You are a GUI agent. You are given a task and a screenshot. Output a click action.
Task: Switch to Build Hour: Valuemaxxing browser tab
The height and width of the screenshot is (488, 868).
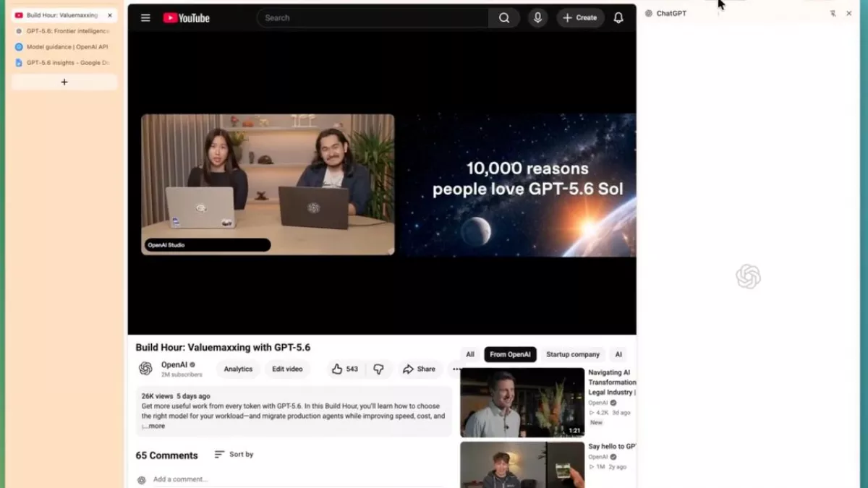pos(62,15)
